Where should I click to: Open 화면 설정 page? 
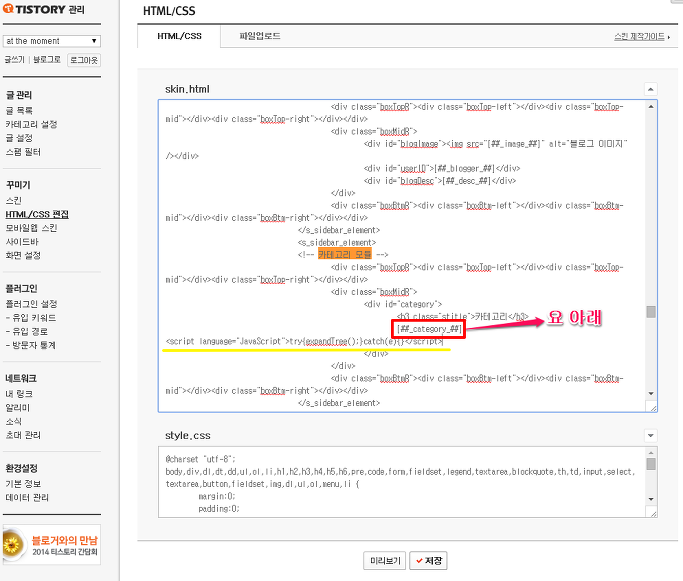[23, 255]
